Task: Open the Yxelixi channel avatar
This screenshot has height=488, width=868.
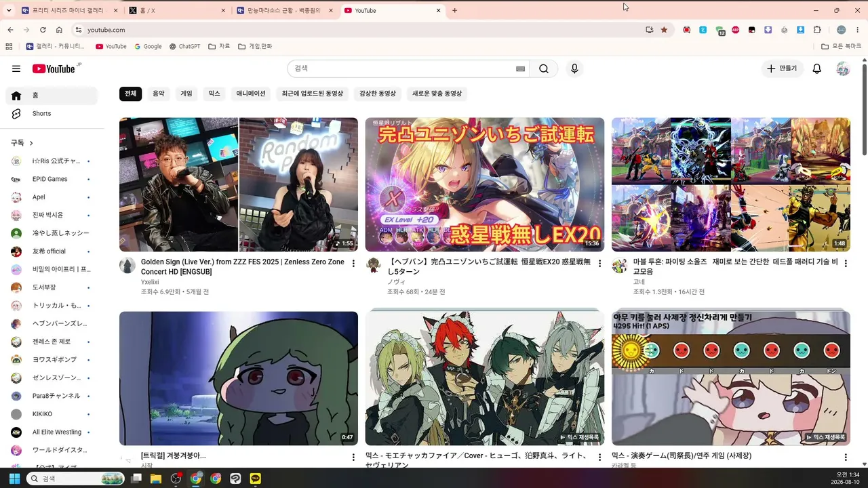Action: tap(127, 265)
